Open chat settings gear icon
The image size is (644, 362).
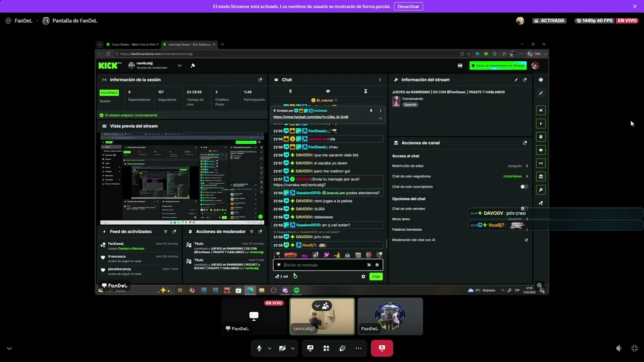(x=363, y=277)
